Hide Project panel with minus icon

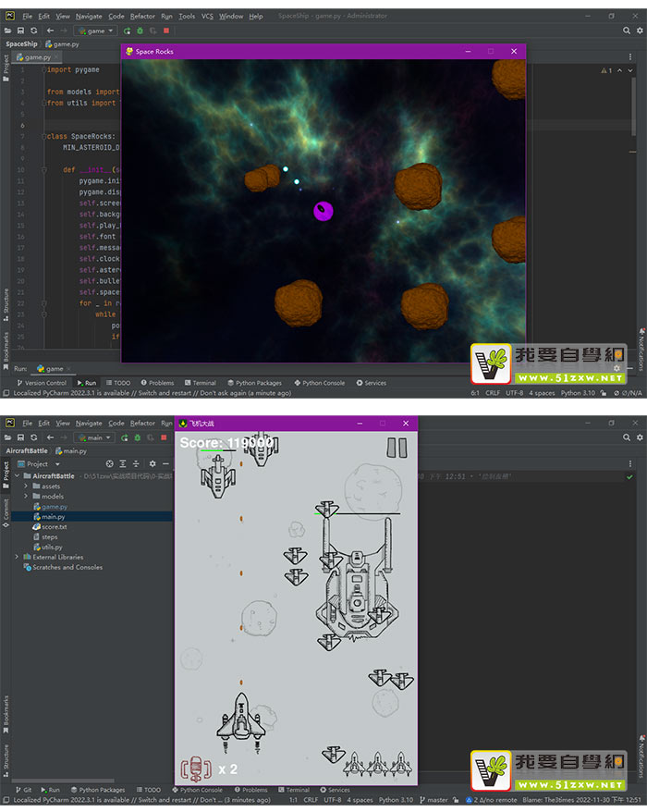[165, 463]
